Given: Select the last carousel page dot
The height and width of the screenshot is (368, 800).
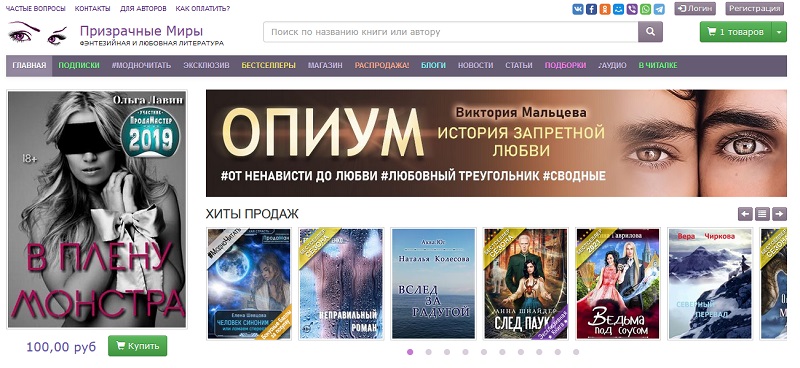Looking at the screenshot, I should click(x=576, y=352).
